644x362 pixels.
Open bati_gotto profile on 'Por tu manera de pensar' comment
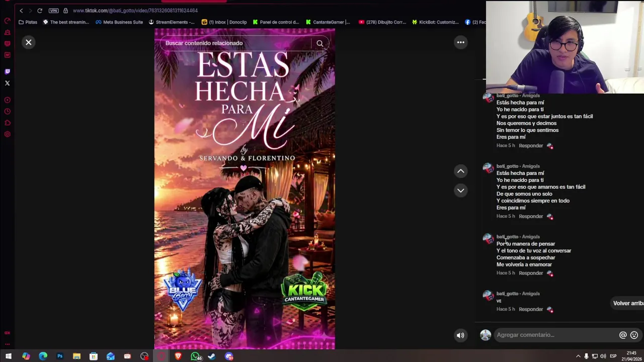[507, 237]
